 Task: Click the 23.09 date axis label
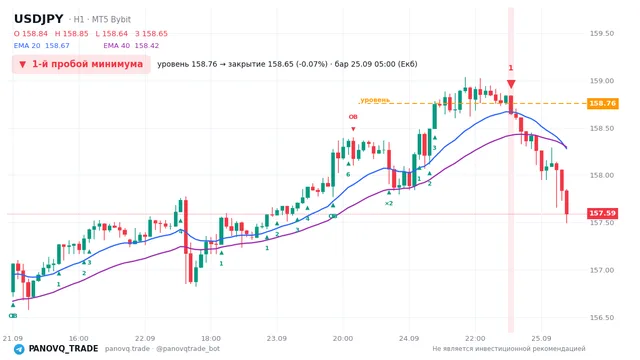click(277, 338)
